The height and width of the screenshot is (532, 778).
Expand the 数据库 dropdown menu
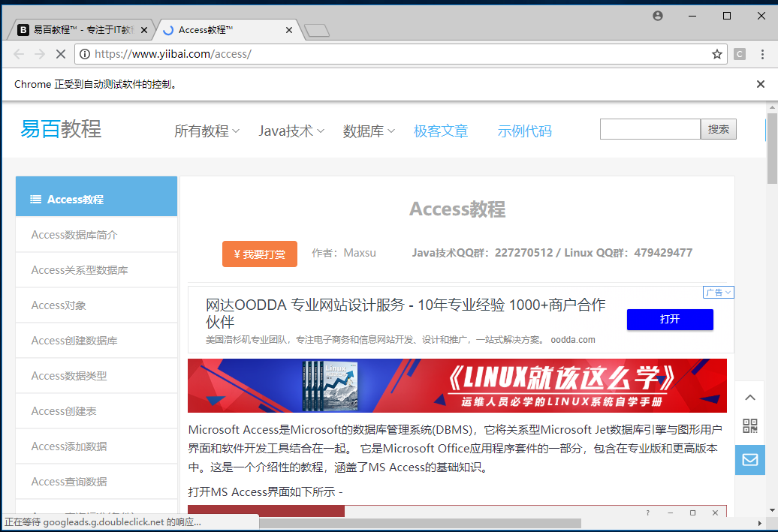pos(369,131)
